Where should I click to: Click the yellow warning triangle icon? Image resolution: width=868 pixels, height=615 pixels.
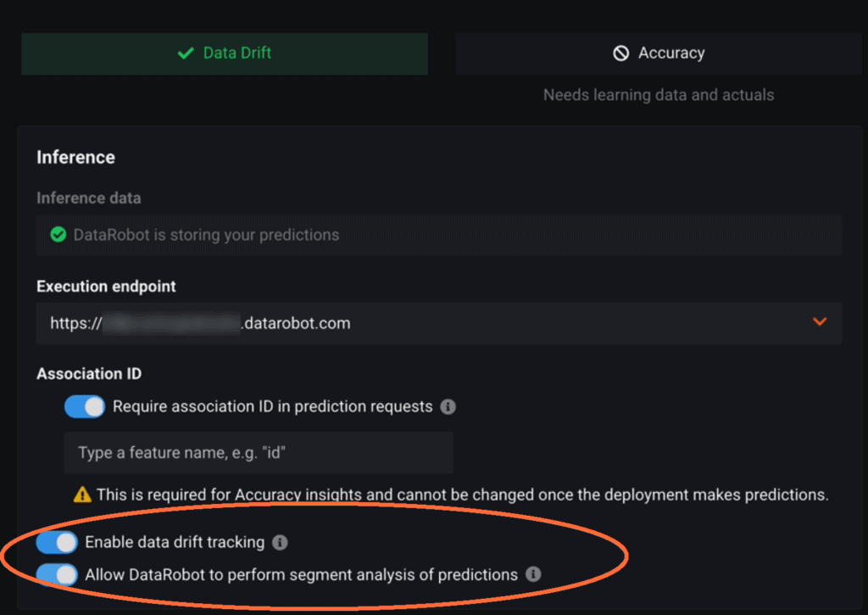click(82, 495)
